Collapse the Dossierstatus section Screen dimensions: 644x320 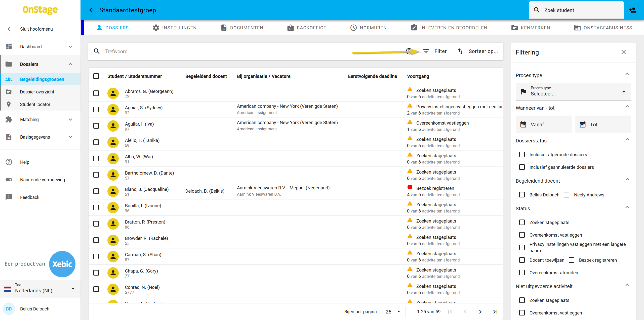click(627, 139)
